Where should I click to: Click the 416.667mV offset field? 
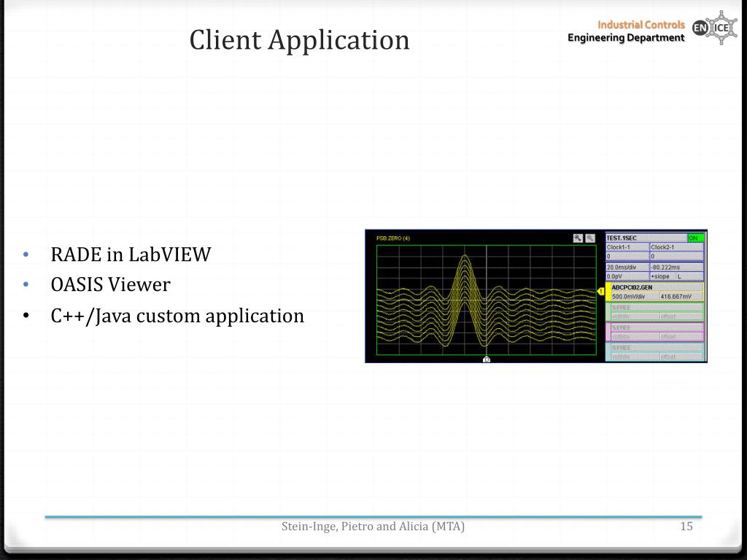click(x=681, y=297)
